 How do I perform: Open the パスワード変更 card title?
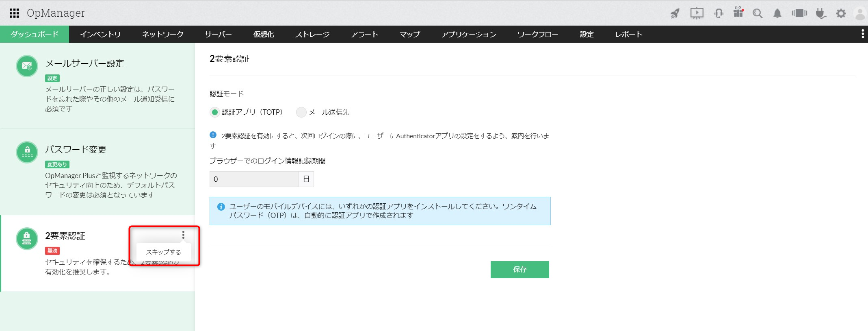click(x=76, y=150)
